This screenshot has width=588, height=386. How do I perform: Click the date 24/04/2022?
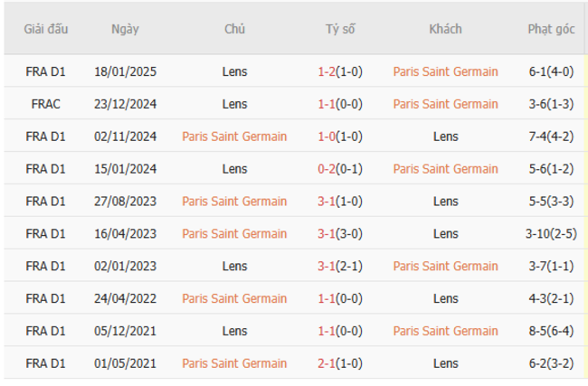(125, 298)
